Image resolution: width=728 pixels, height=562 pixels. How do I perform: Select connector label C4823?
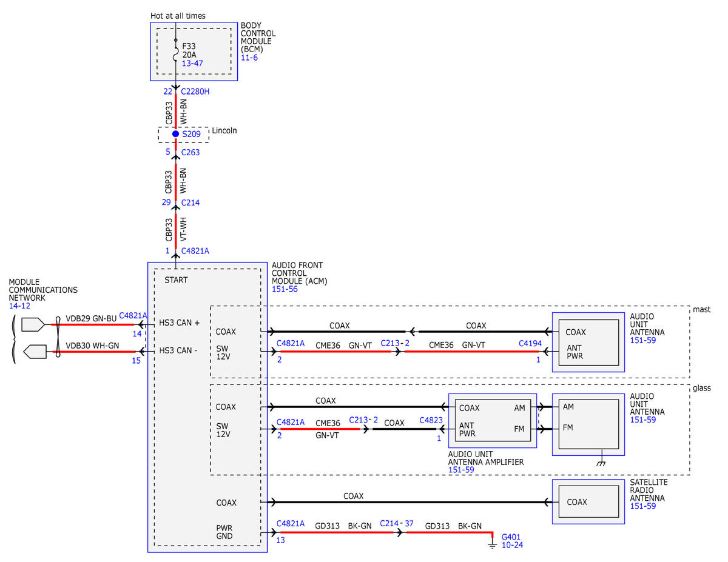point(431,419)
